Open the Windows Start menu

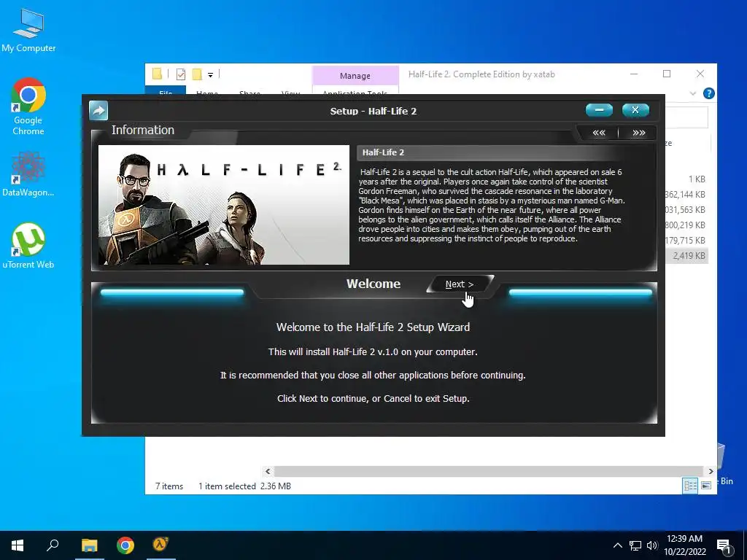[x=18, y=545]
